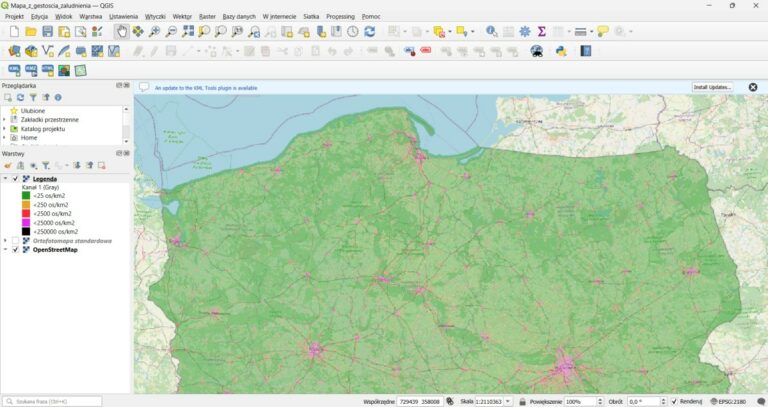
Task: Click the red <2500 os/km2 swatch
Action: pyautogui.click(x=26, y=214)
